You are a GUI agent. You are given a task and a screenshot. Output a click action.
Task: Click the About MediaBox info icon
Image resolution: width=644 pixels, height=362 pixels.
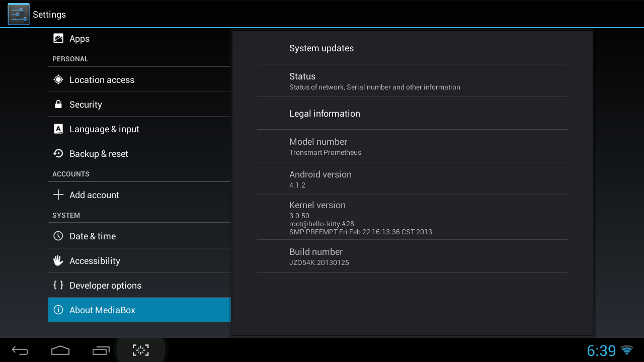point(58,310)
